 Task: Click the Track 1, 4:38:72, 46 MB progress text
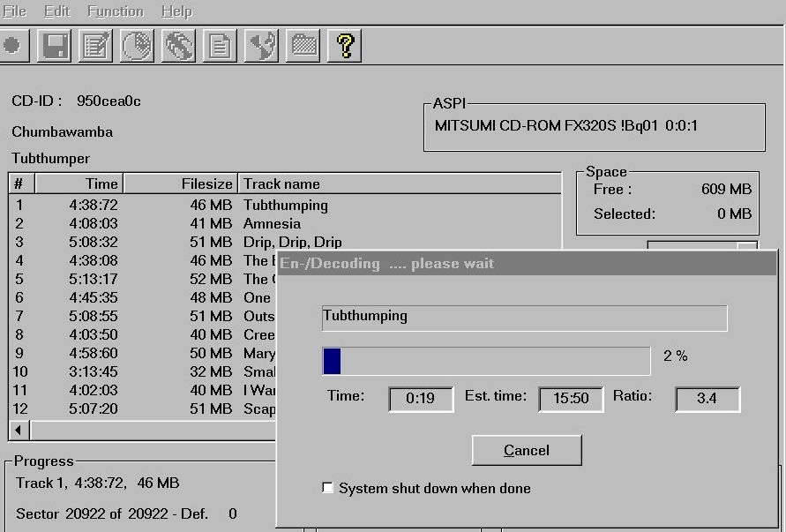97,483
